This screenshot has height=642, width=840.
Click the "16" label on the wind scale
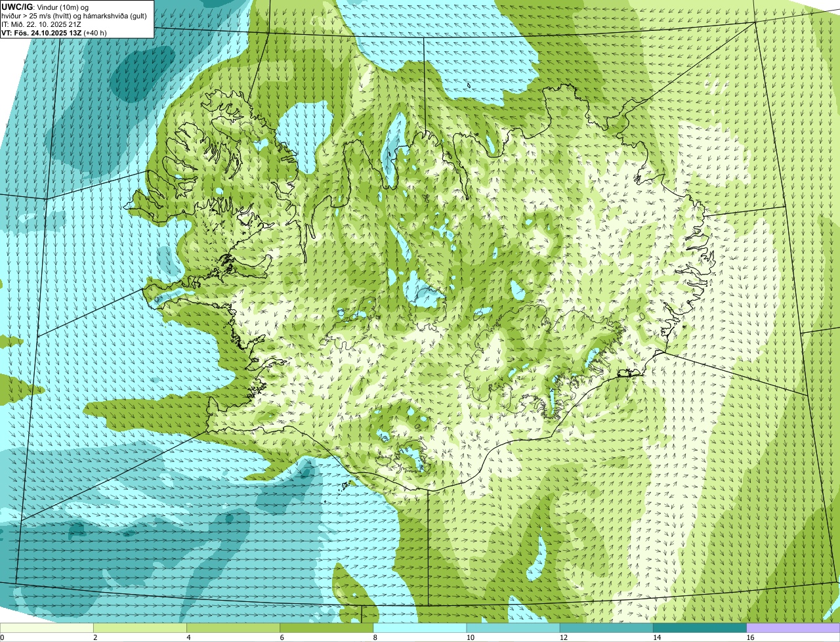click(x=749, y=637)
